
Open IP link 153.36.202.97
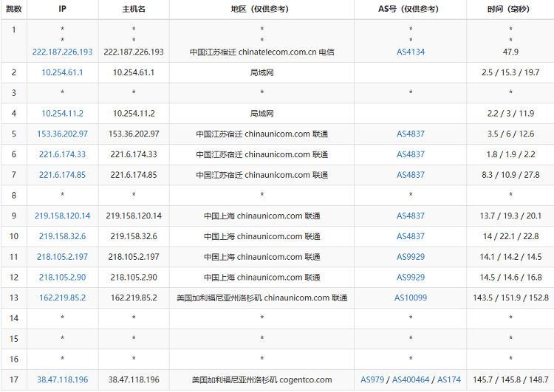[62, 134]
